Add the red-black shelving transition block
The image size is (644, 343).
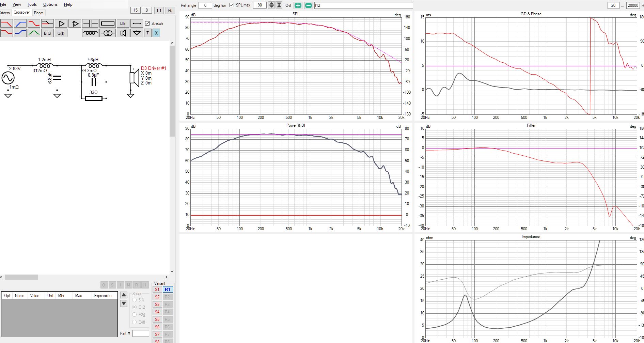point(47,24)
